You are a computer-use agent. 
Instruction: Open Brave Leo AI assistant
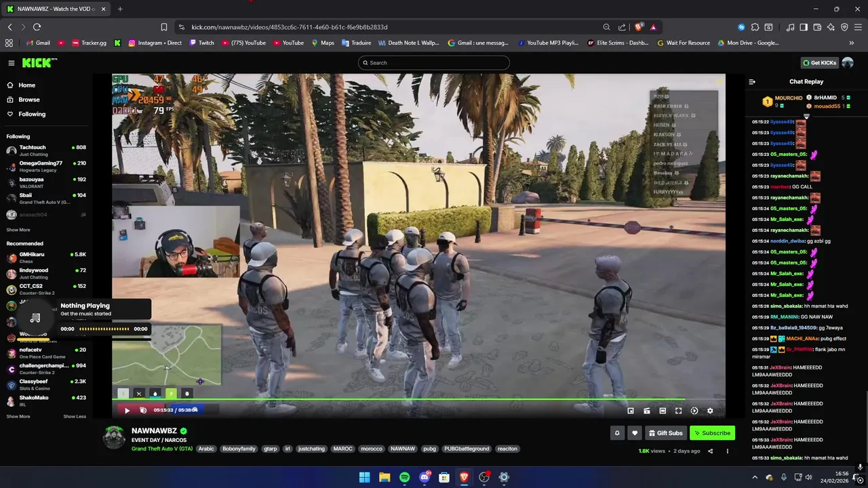coord(831,27)
